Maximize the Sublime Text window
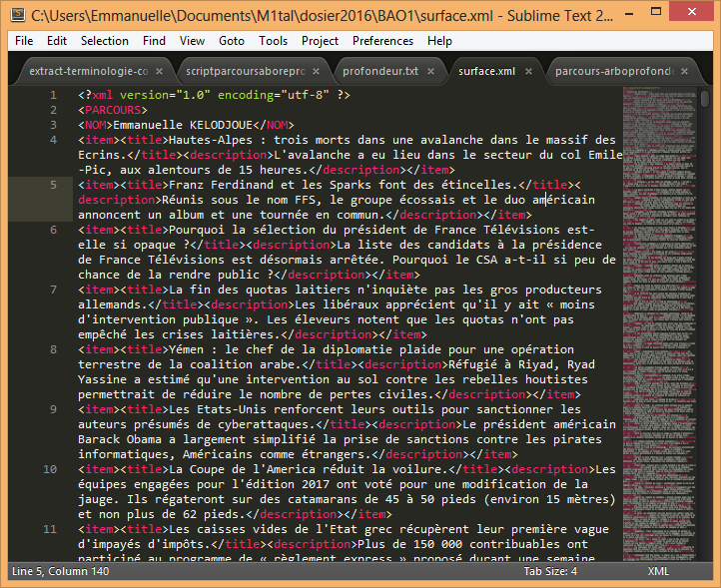 [x=656, y=12]
